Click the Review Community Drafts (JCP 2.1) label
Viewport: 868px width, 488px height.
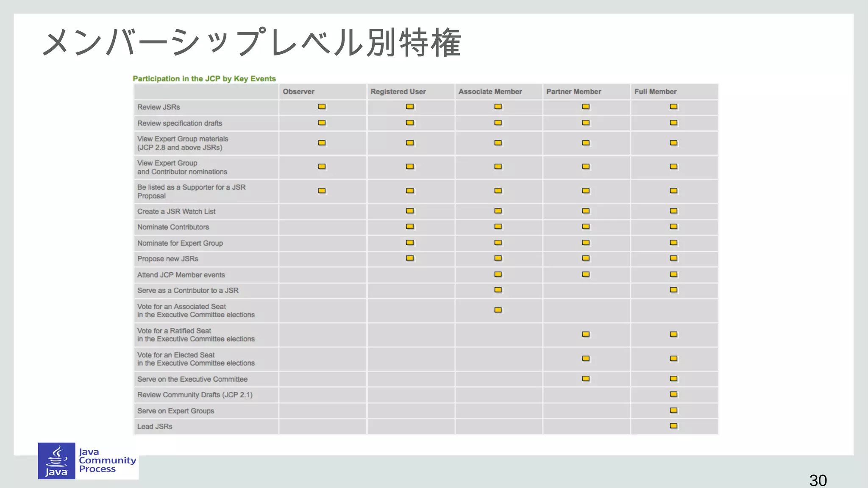coord(195,395)
